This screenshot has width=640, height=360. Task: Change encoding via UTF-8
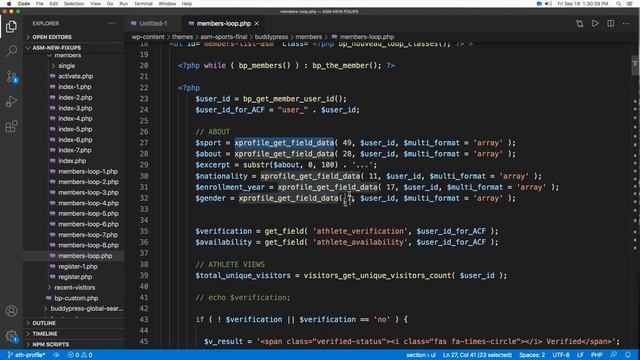click(561, 355)
